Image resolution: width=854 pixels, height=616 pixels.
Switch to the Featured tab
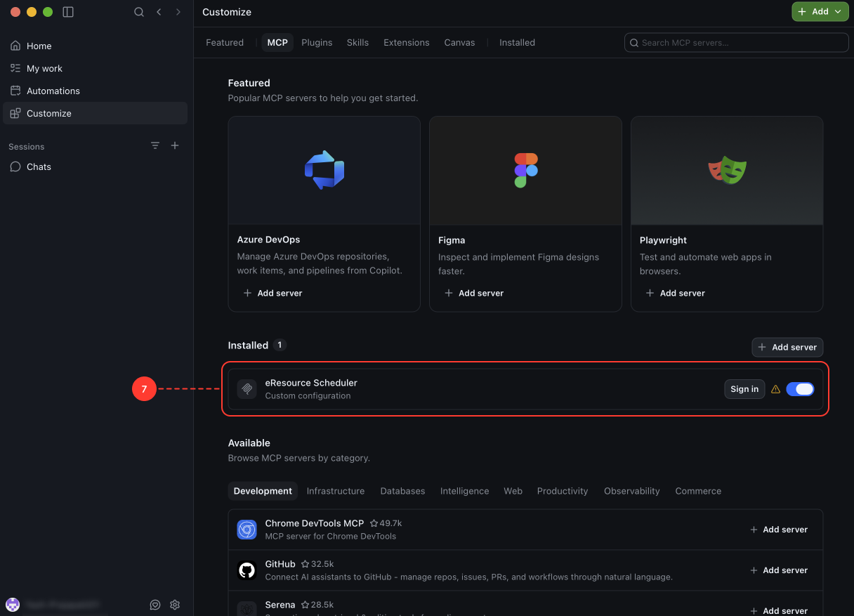pos(225,42)
